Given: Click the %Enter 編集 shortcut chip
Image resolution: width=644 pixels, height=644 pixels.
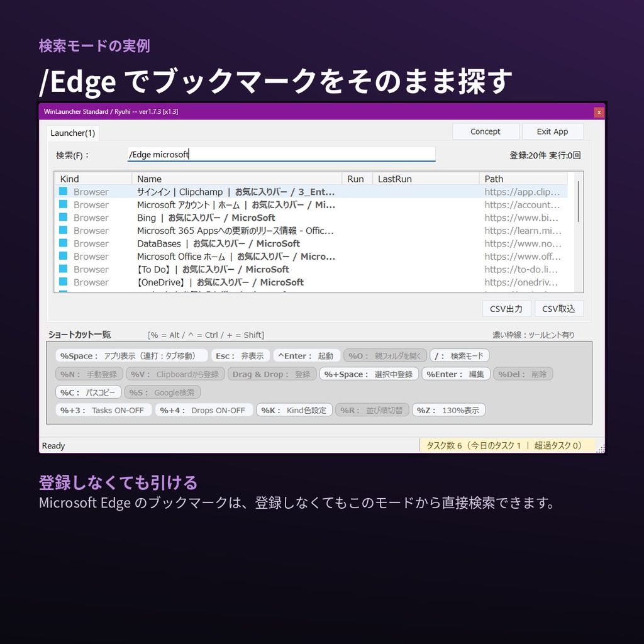Looking at the screenshot, I should [456, 374].
